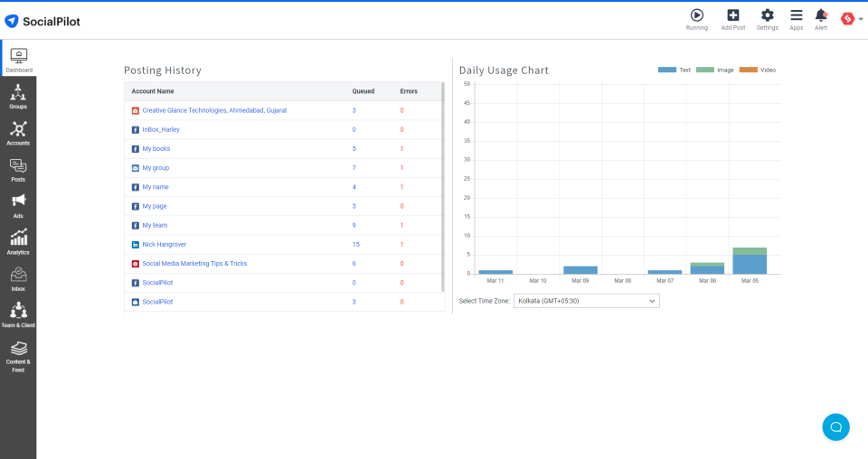Open the user profile avatar dropdown
Screen dimensions: 868x459
pyautogui.click(x=851, y=18)
